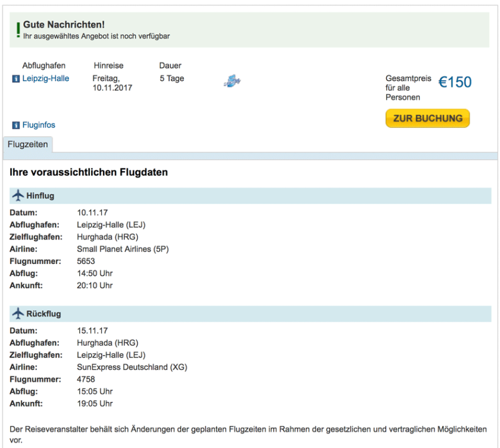Open the Leipzig-Halle airport link
The width and height of the screenshot is (500, 448).
(46, 79)
